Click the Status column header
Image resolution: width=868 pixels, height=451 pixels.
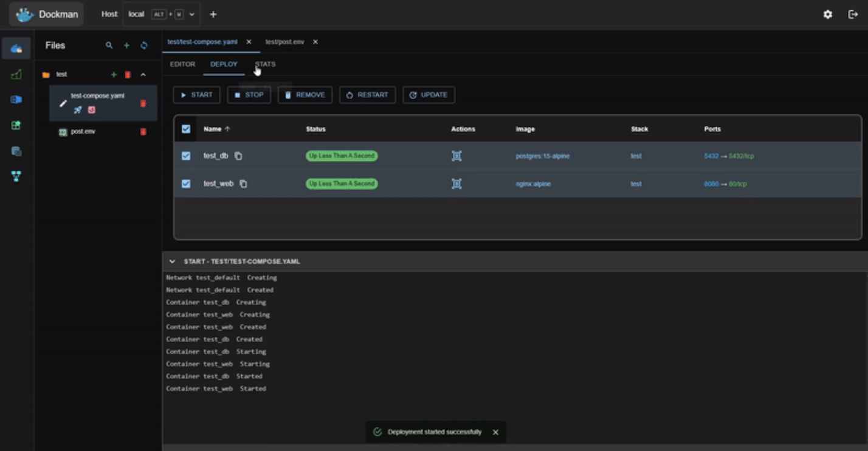[x=315, y=129]
